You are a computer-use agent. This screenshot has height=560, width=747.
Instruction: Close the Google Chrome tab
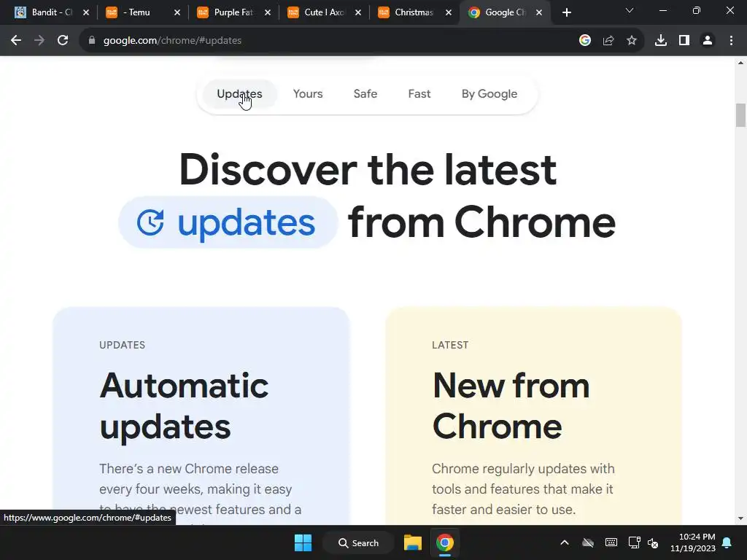point(539,12)
